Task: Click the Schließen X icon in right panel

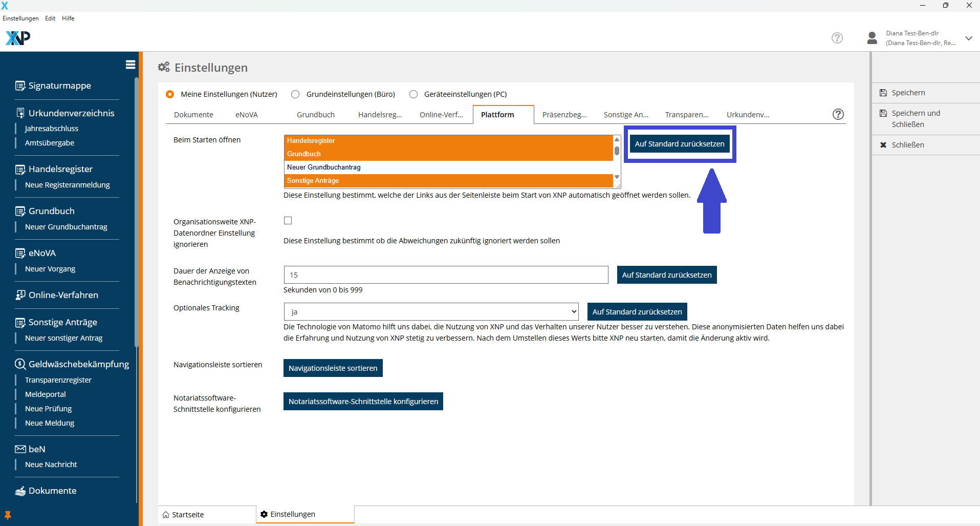Action: pos(883,145)
